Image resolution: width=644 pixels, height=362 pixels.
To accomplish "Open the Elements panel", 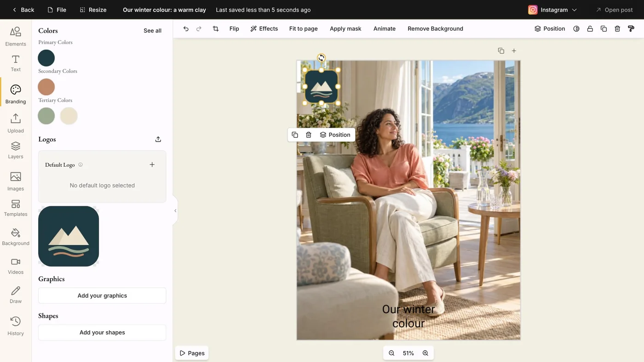I will tap(16, 36).
